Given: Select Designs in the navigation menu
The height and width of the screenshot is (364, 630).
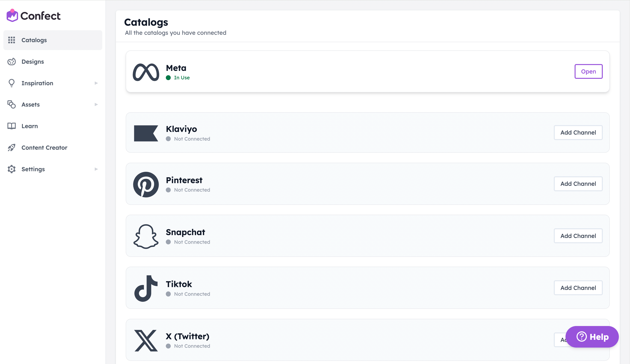Looking at the screenshot, I should [33, 61].
